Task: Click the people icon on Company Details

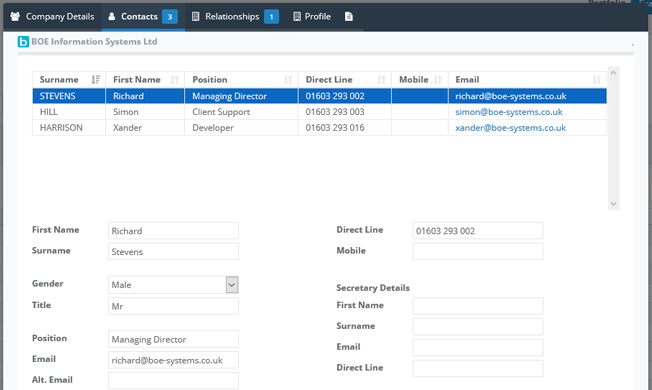Action: 15,17
